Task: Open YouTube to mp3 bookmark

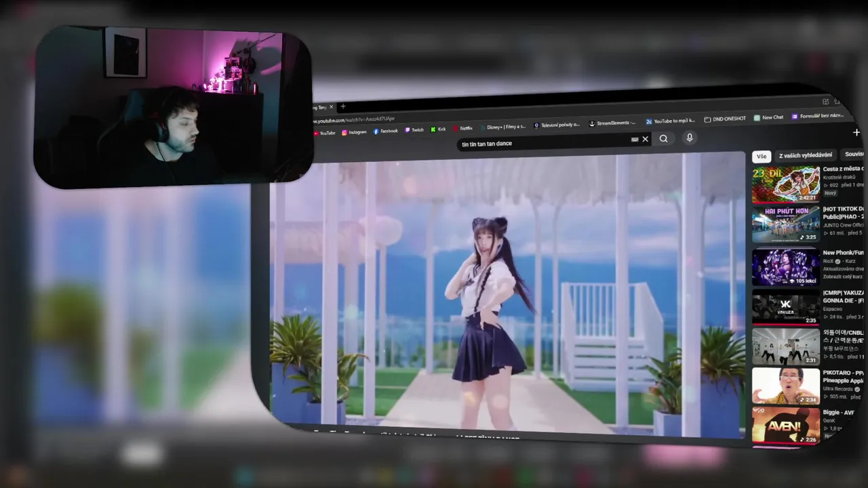Action: pyautogui.click(x=670, y=121)
